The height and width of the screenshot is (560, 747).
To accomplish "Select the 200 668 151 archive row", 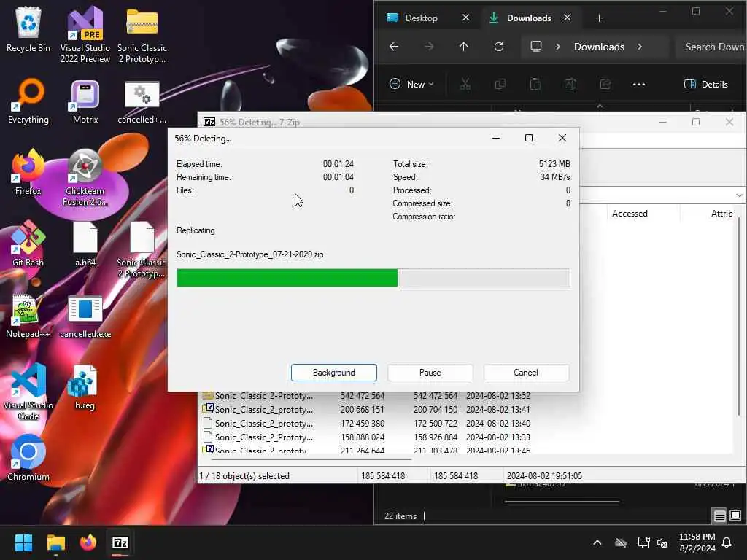I will pyautogui.click(x=366, y=410).
